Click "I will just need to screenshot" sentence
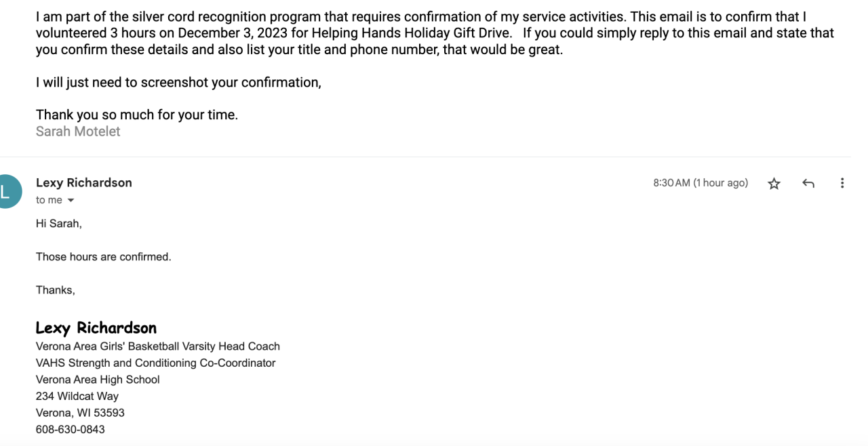 tap(178, 82)
